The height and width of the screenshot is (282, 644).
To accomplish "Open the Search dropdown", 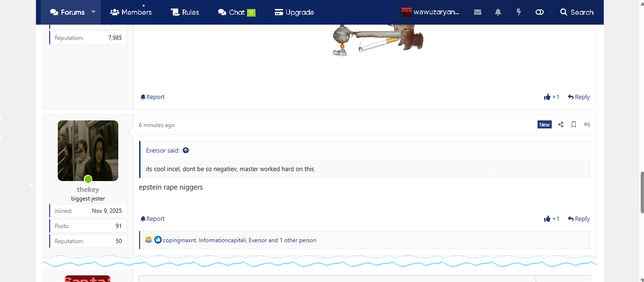I will (x=576, y=12).
